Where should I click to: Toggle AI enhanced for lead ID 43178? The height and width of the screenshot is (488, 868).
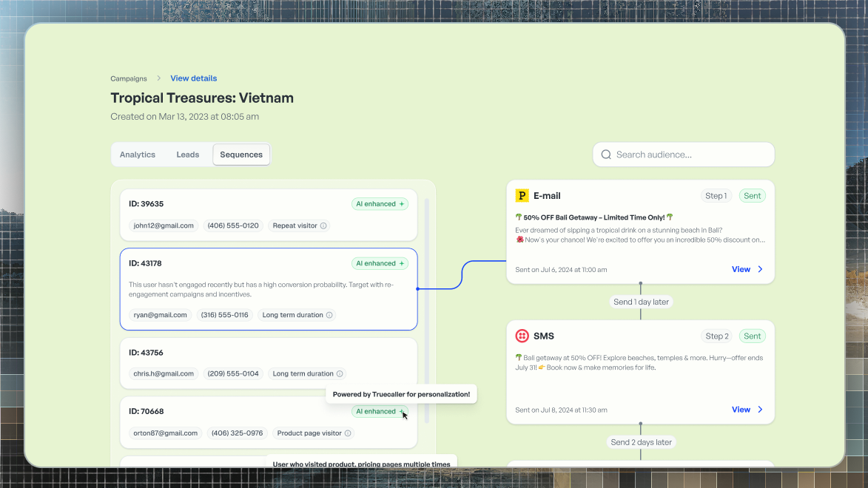pyautogui.click(x=380, y=262)
